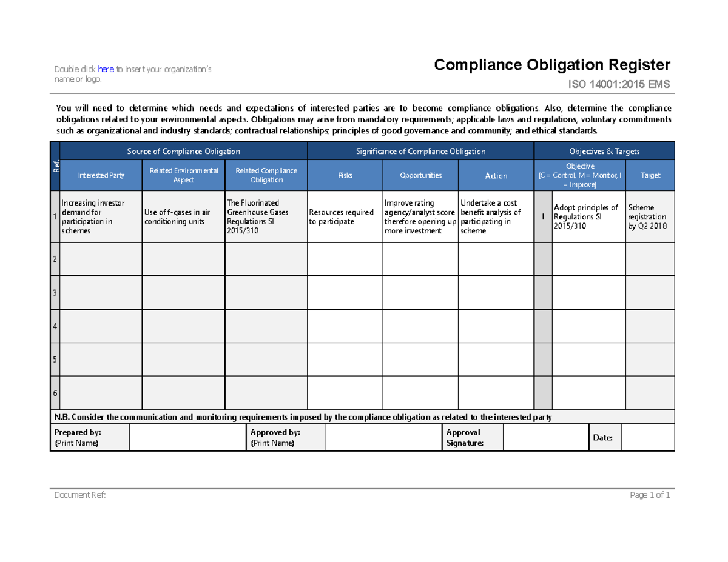Click the 'Approval Signature:' blank field
This screenshot has height=562, width=728.
545,437
